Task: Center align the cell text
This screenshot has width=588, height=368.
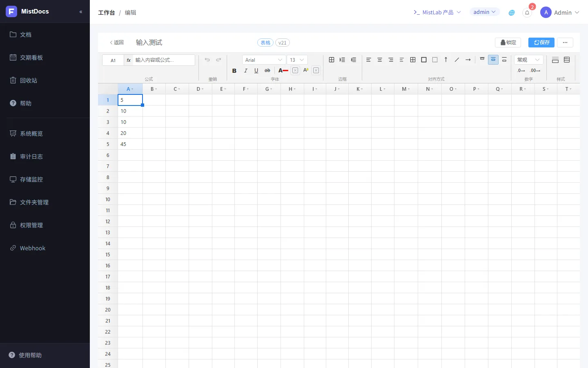Action: [380, 60]
